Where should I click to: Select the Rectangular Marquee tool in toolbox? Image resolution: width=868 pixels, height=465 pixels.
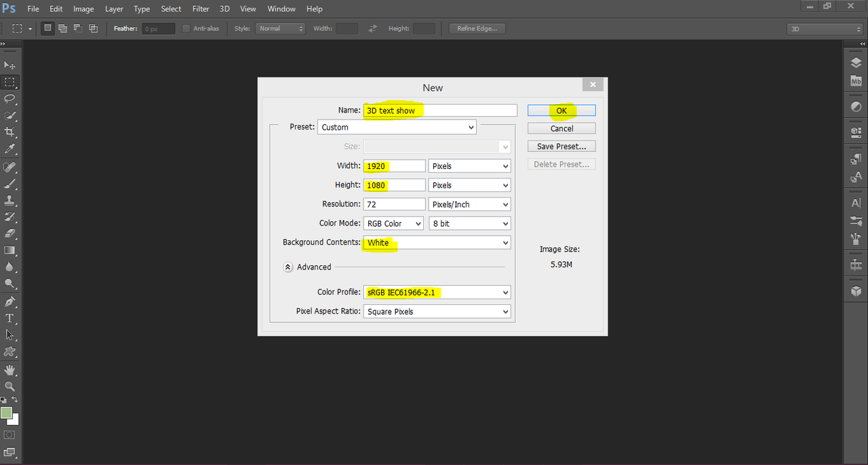(x=9, y=82)
